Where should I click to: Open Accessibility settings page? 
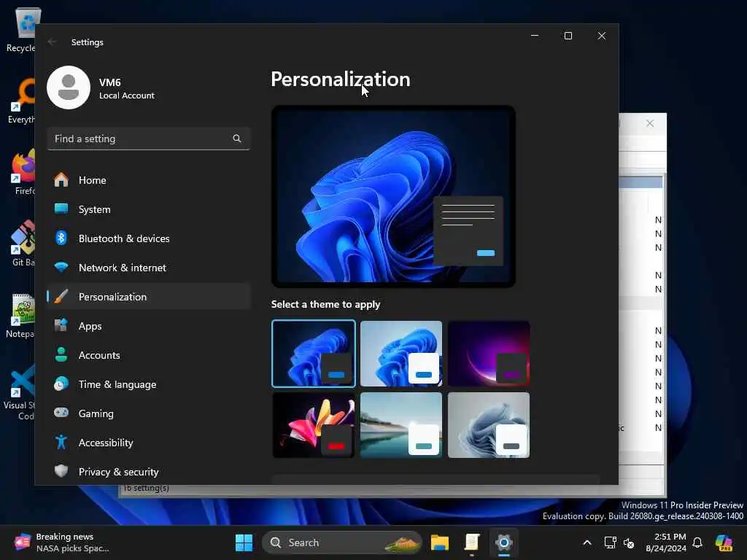pos(149,443)
